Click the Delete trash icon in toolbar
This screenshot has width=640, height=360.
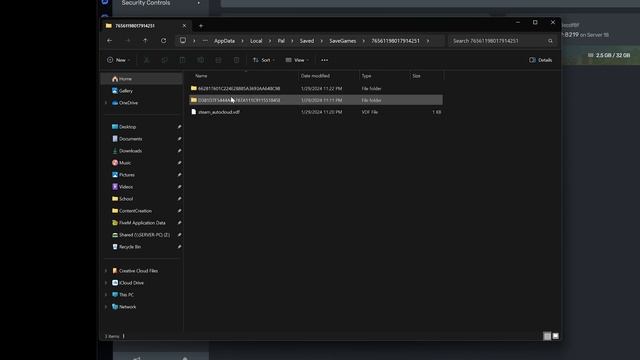(236, 60)
